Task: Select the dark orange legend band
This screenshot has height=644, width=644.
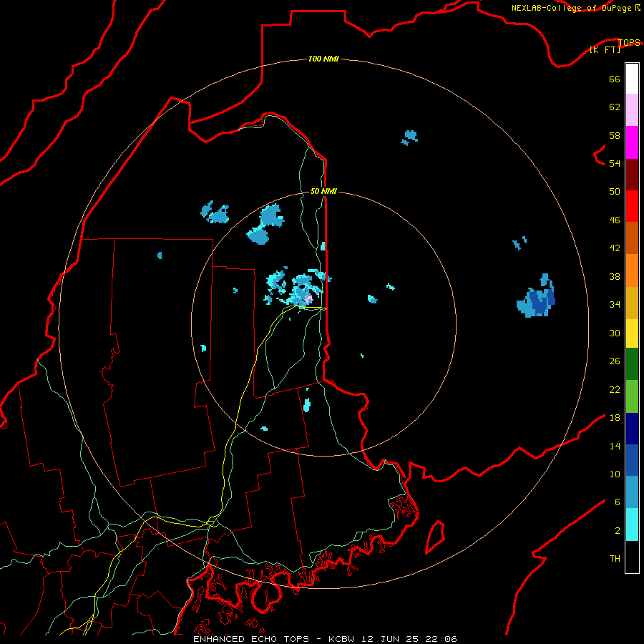Action: click(632, 238)
